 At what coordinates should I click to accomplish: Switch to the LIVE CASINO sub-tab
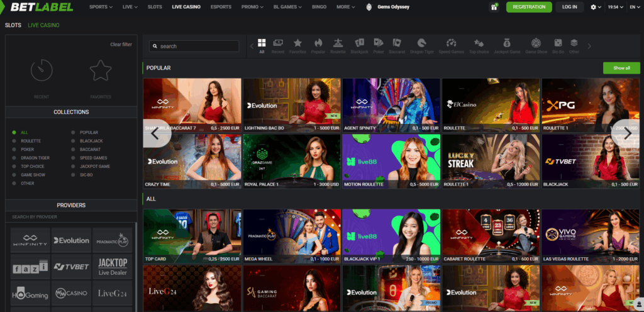(43, 25)
